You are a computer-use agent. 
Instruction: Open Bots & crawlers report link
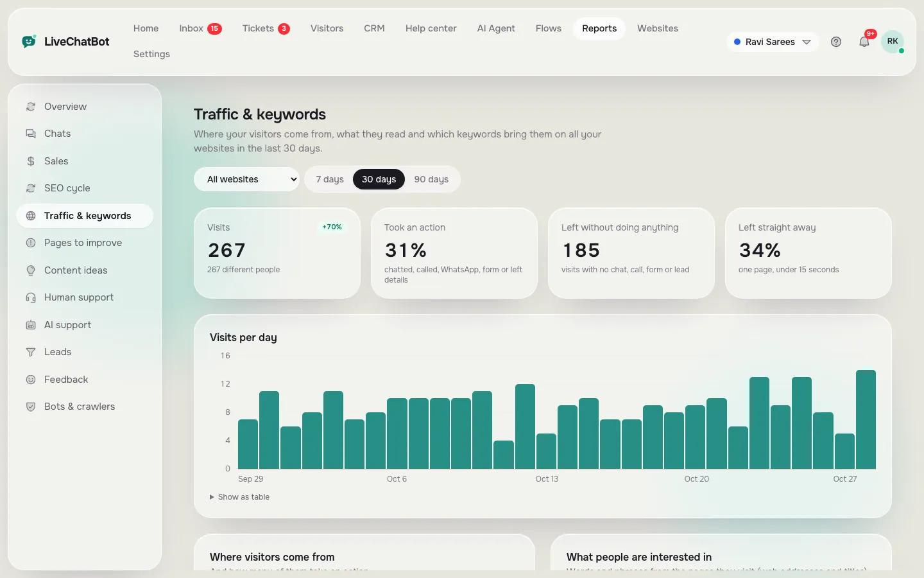tap(85, 407)
